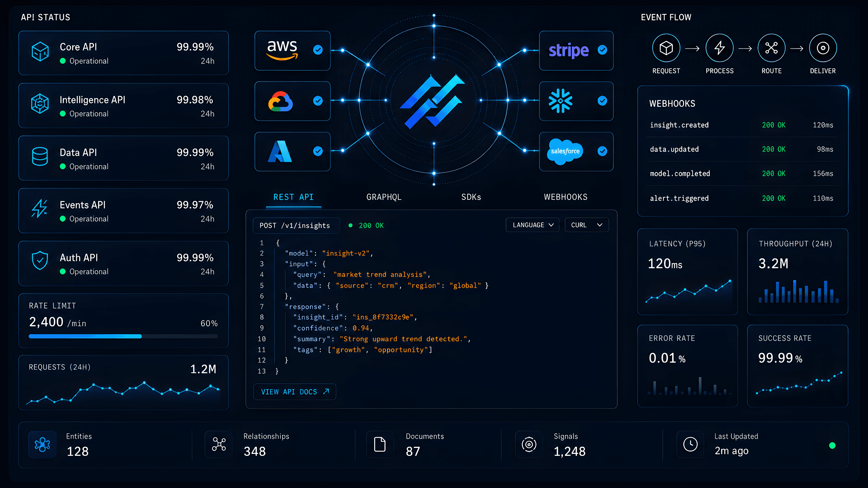868x488 pixels.
Task: Switch to the REST API tab
Action: (293, 197)
